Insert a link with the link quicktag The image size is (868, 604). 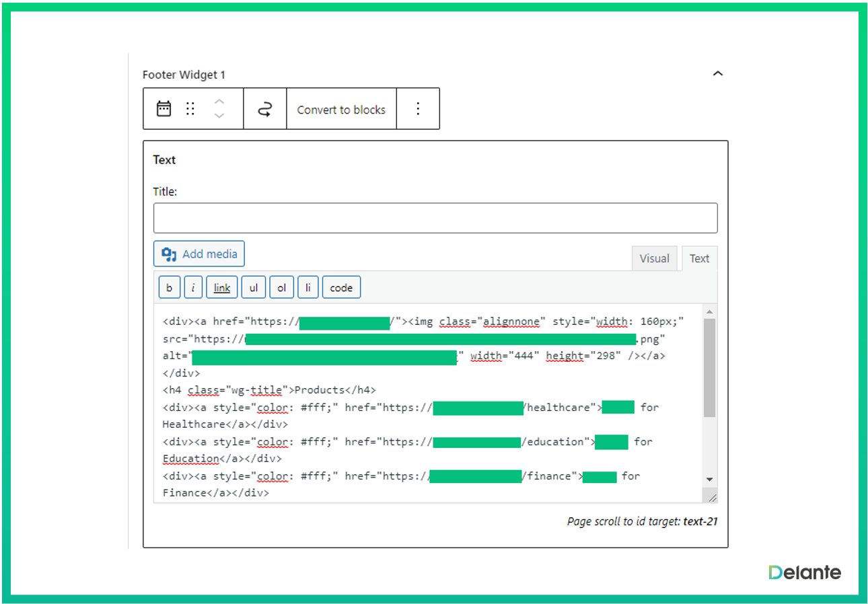tap(222, 288)
